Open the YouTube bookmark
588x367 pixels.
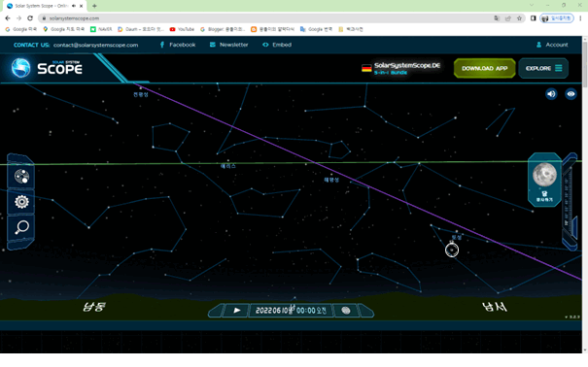click(182, 29)
